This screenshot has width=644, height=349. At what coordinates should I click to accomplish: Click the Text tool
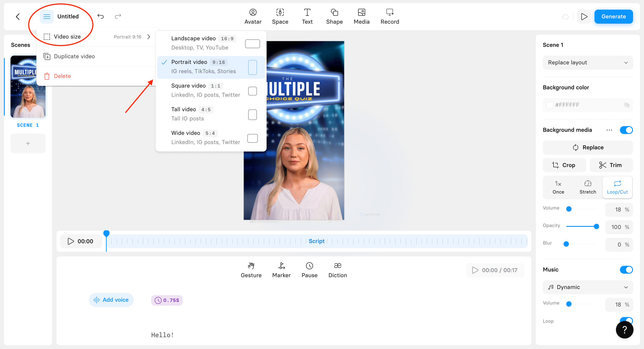[x=307, y=16]
